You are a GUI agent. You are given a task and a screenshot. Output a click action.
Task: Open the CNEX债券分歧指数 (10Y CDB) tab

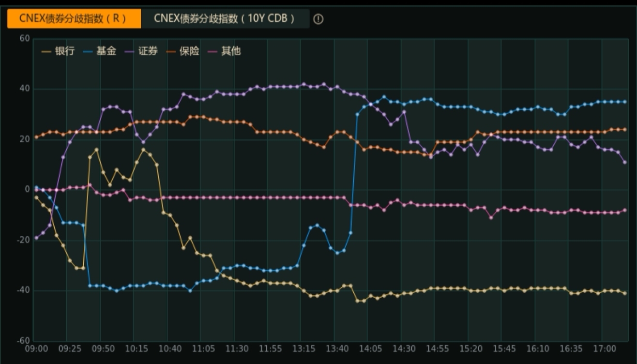point(225,18)
